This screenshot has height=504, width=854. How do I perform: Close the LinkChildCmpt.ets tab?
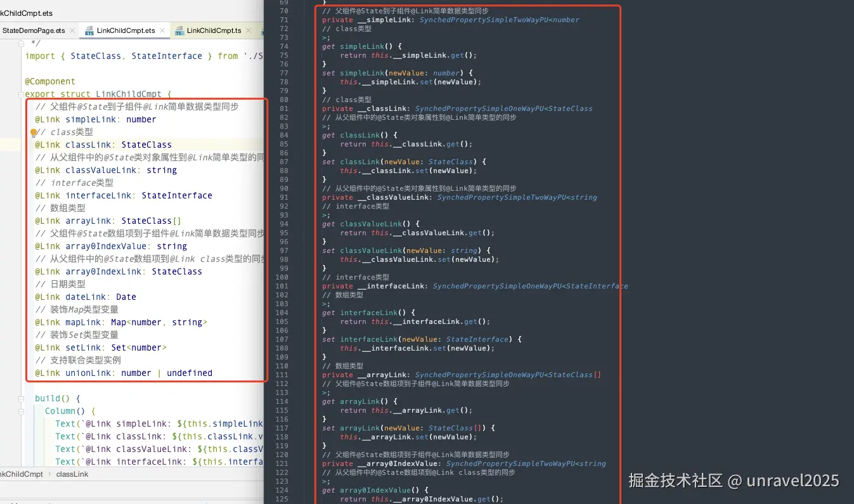pyautogui.click(x=163, y=30)
